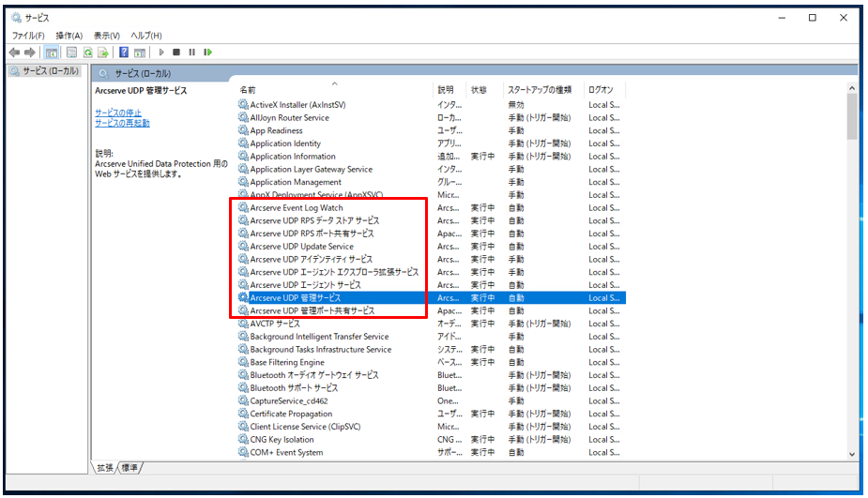868x498 pixels.
Task: Select Bluetooth サポート サービス name
Action: (294, 387)
